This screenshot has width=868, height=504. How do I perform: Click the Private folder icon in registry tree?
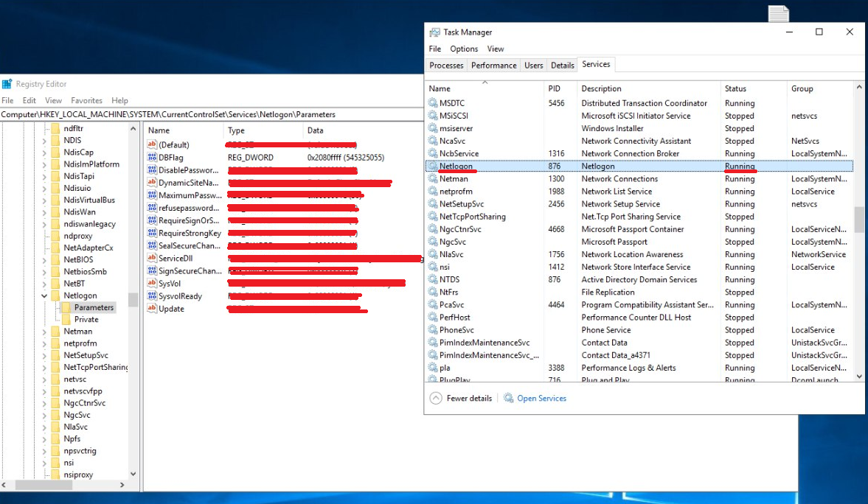point(66,319)
